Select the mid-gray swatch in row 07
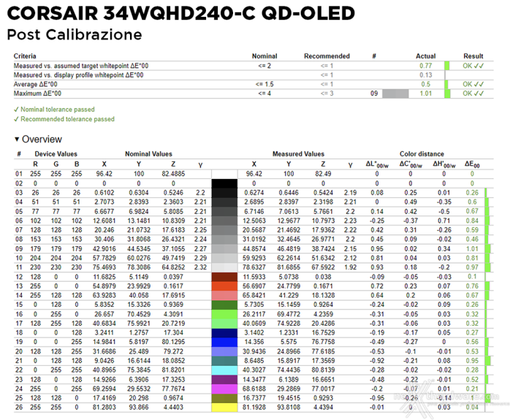The height and width of the screenshot is (420, 510). point(224,230)
